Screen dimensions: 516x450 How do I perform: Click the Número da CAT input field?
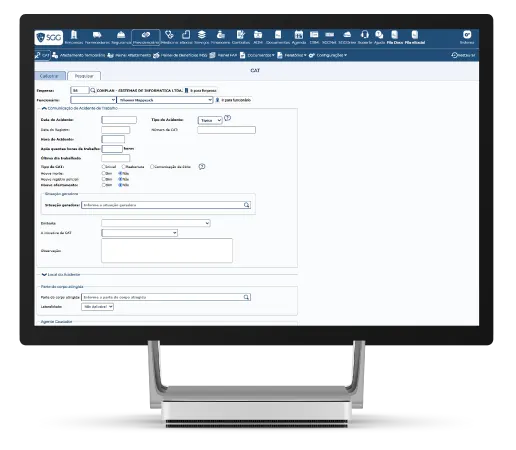pyautogui.click(x=226, y=130)
